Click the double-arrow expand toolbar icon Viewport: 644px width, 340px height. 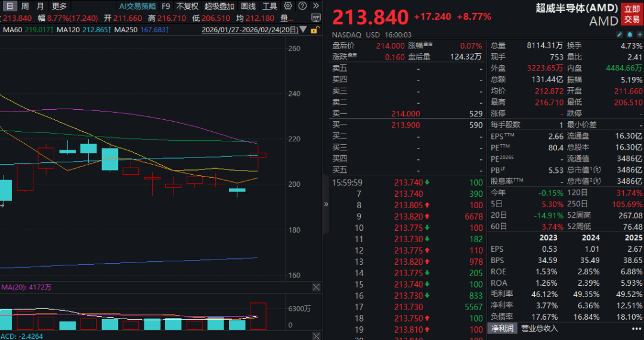click(x=315, y=6)
